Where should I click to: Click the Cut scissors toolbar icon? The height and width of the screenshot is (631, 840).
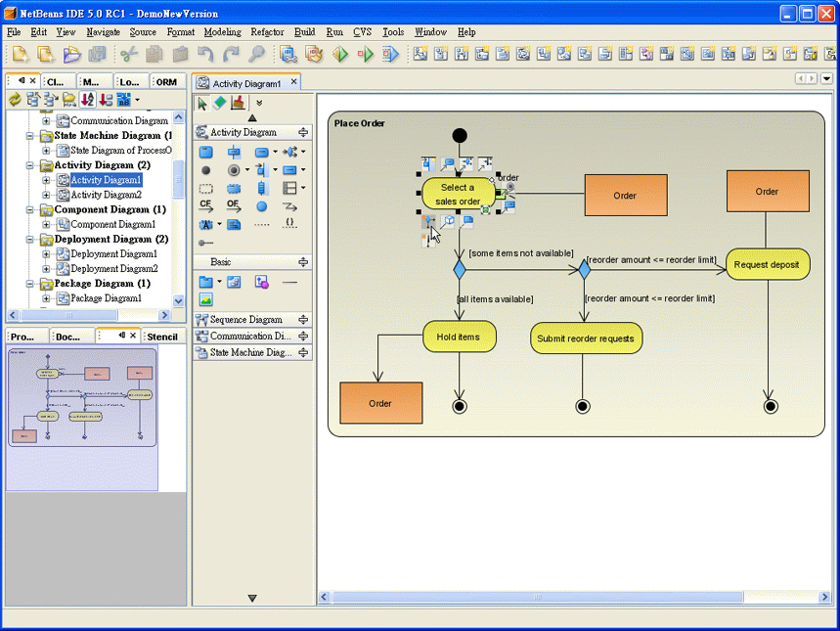point(128,54)
